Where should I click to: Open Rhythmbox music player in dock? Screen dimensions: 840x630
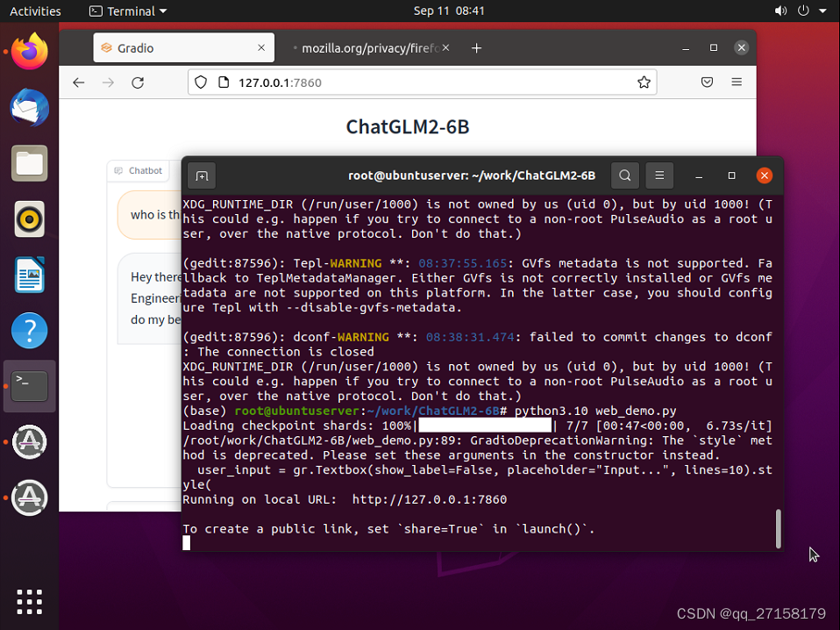[x=30, y=219]
